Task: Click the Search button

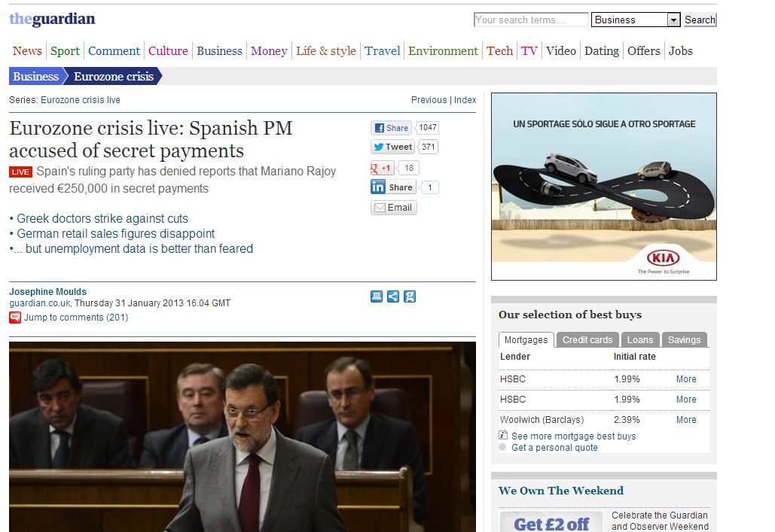Action: tap(700, 20)
